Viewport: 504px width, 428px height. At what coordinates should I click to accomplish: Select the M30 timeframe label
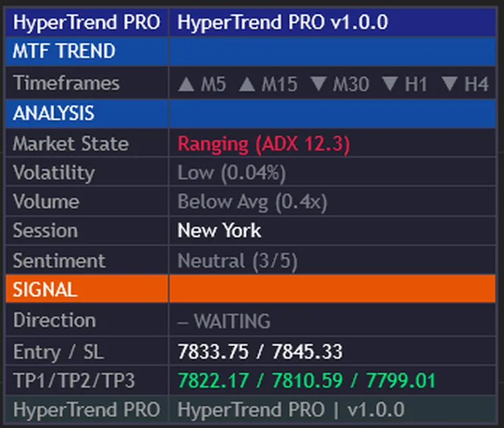pos(351,84)
